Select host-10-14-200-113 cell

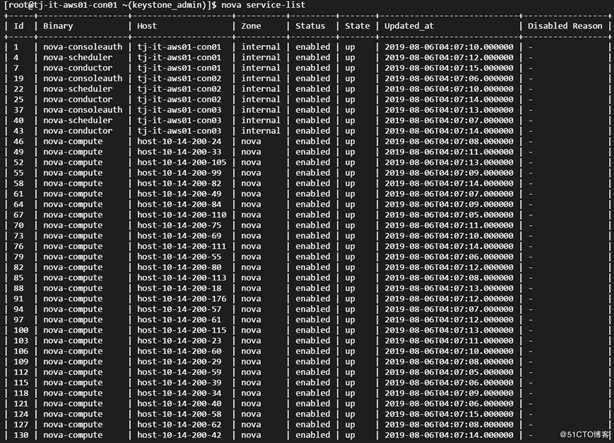tap(182, 278)
